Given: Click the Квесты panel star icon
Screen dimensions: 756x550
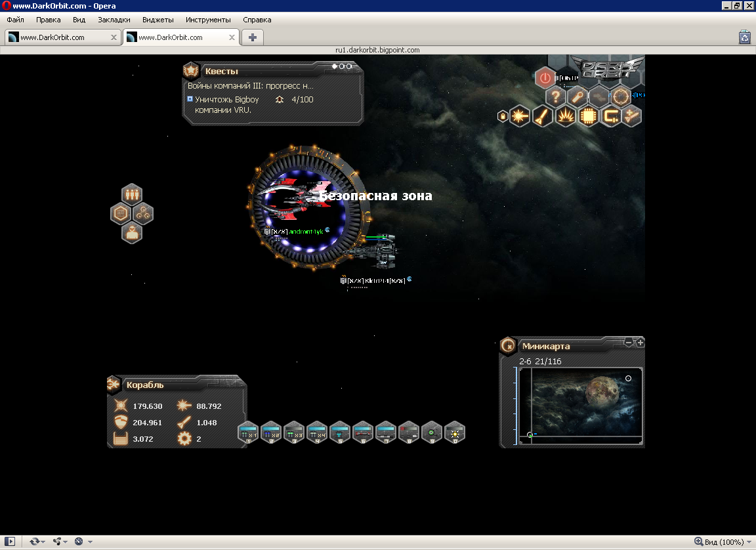Looking at the screenshot, I should coord(191,71).
